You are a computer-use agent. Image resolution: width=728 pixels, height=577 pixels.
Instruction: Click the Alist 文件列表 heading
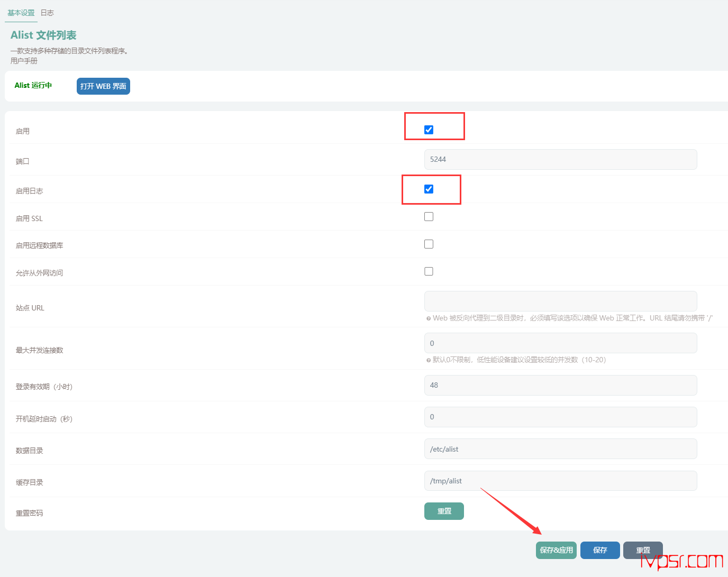(43, 35)
